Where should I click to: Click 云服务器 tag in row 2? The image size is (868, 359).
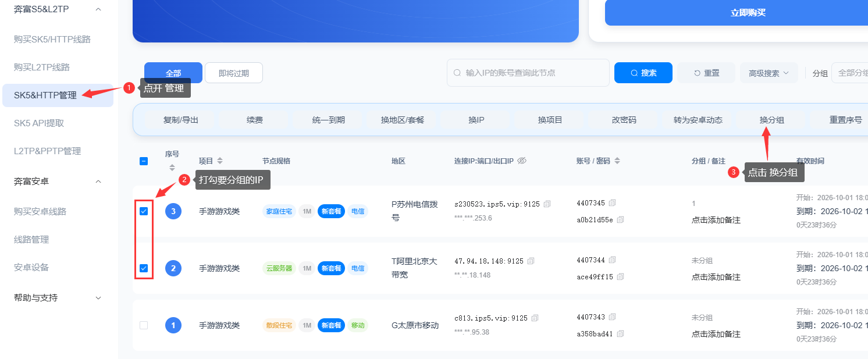point(279,268)
